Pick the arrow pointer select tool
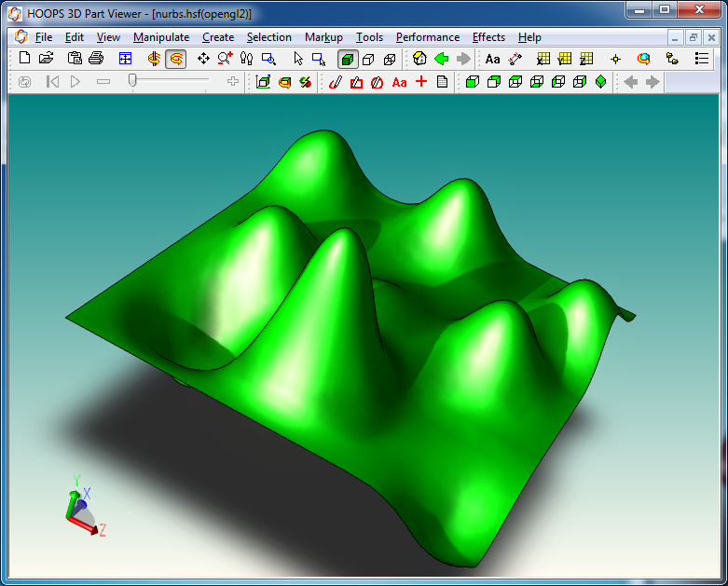 click(298, 59)
